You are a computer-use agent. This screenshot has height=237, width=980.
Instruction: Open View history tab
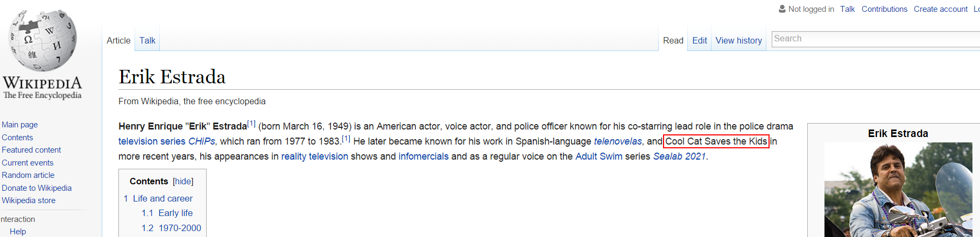738,40
